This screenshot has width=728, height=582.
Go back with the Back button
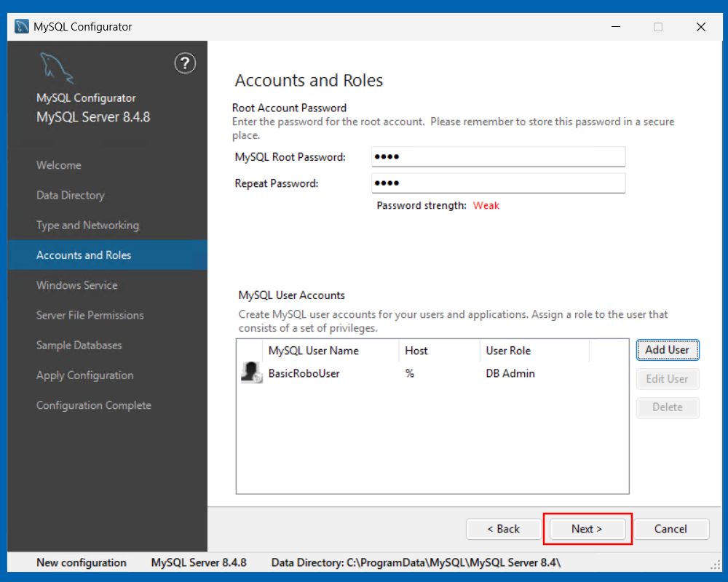pyautogui.click(x=503, y=529)
